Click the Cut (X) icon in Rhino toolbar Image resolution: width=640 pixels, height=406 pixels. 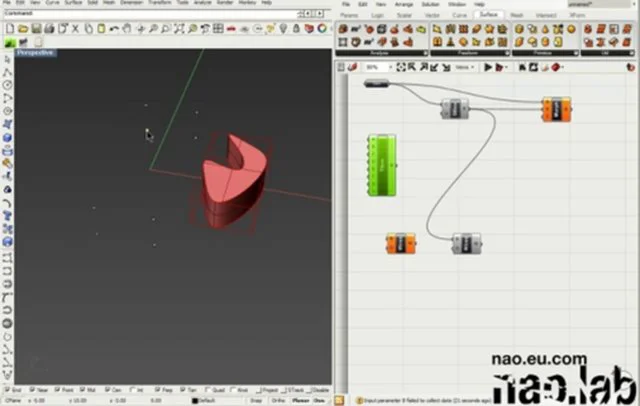point(76,29)
